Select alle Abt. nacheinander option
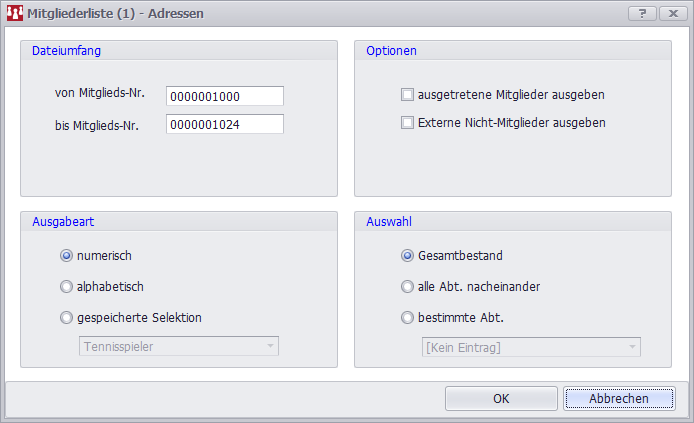 407,286
